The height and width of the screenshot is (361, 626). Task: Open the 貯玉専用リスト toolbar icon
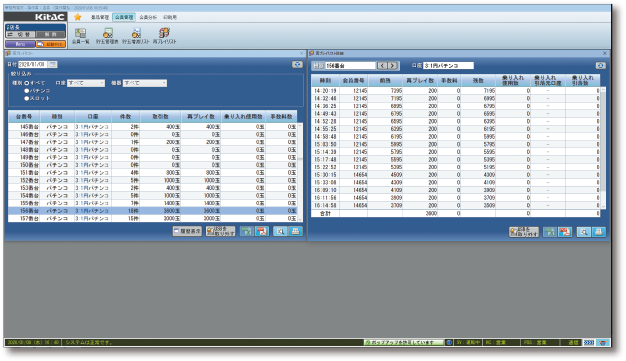pyautogui.click(x=136, y=36)
